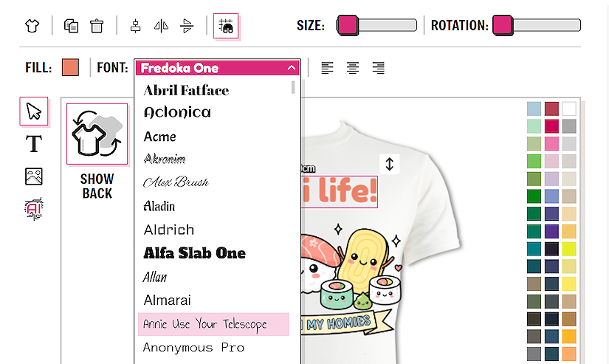Screen dimensions: 609x364
Task: Center align the text
Action: tap(353, 68)
